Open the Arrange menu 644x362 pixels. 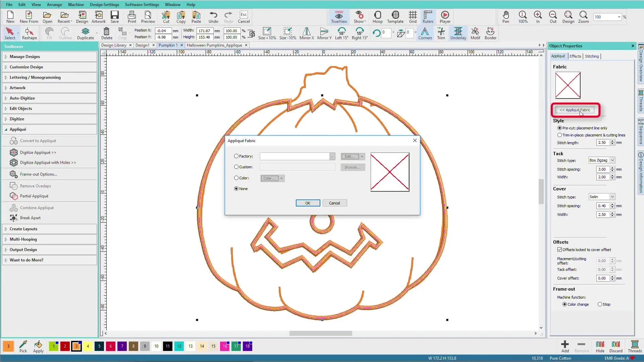tap(54, 4)
